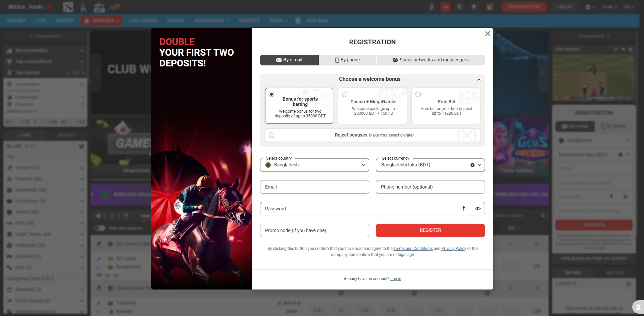Screen dimensions: 644x316
Task: Select the Reject bonuses radio button
Action: (271, 135)
